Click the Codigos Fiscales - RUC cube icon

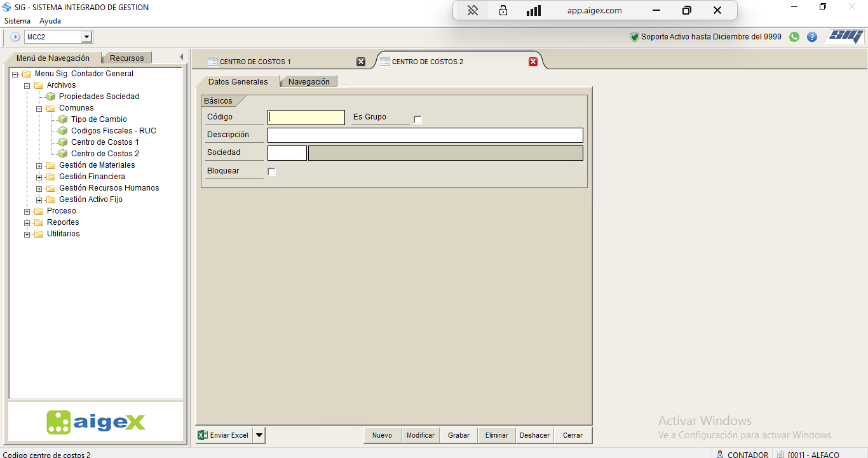tap(63, 131)
